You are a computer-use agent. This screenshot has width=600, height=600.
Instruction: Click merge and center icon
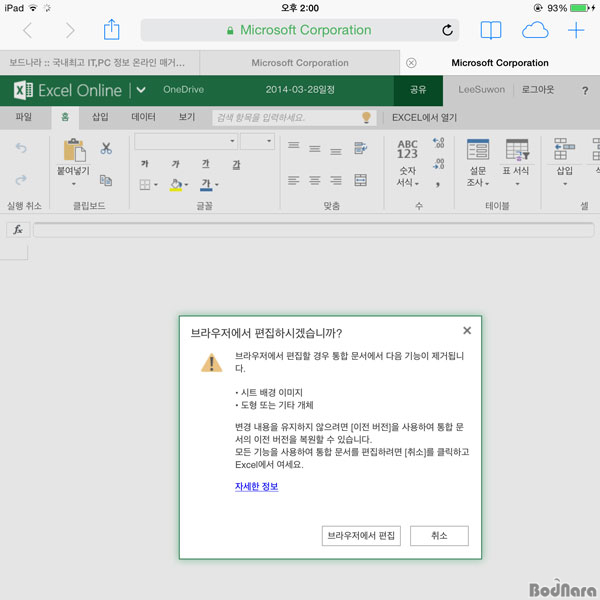point(360,180)
